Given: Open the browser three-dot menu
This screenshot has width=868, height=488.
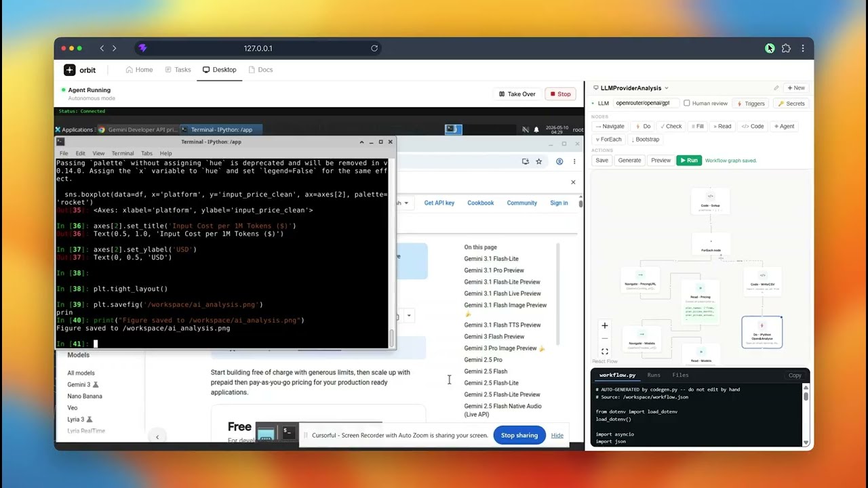Looking at the screenshot, I should click(803, 48).
